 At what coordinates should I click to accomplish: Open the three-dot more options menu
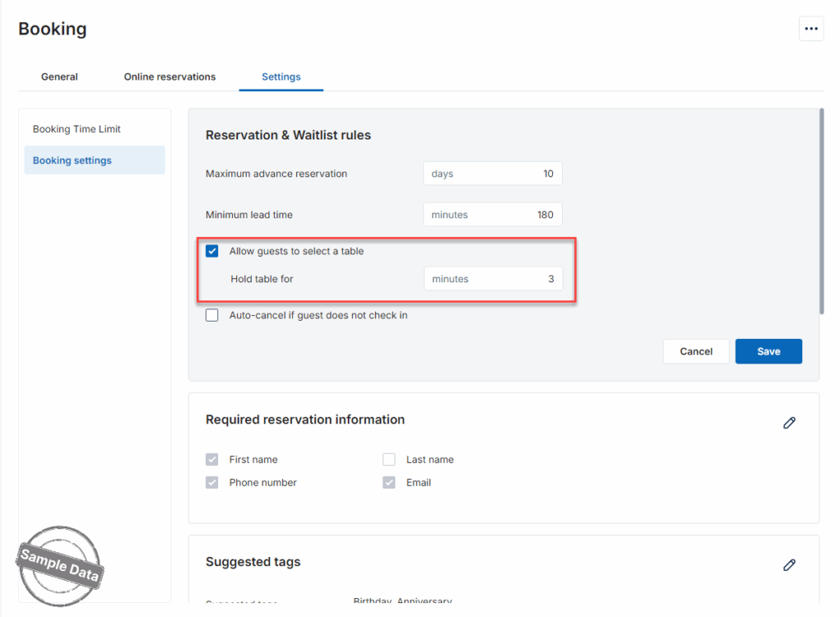click(810, 29)
